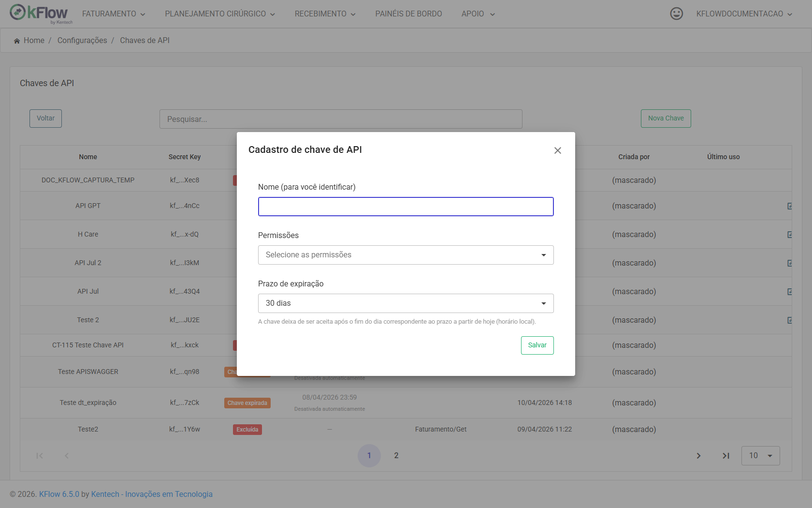Sort by Criada por column header
The width and height of the screenshot is (812, 508).
pos(634,157)
